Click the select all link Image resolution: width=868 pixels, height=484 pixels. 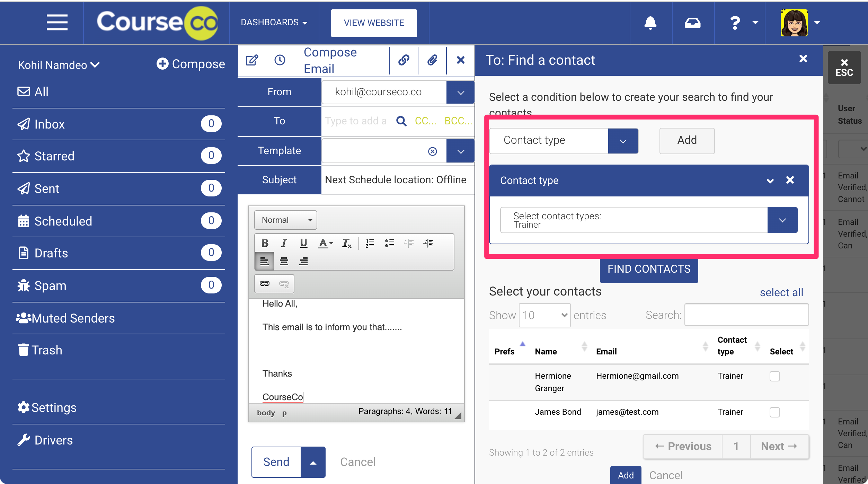click(781, 292)
